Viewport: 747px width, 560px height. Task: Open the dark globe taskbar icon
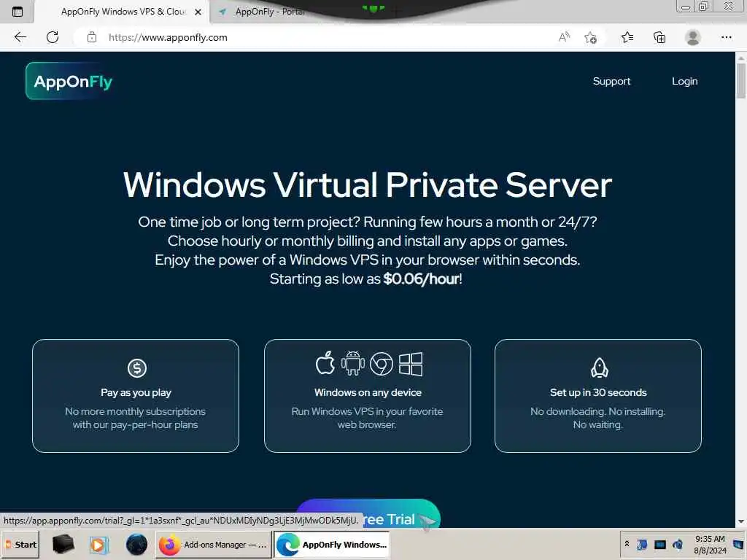point(136,545)
